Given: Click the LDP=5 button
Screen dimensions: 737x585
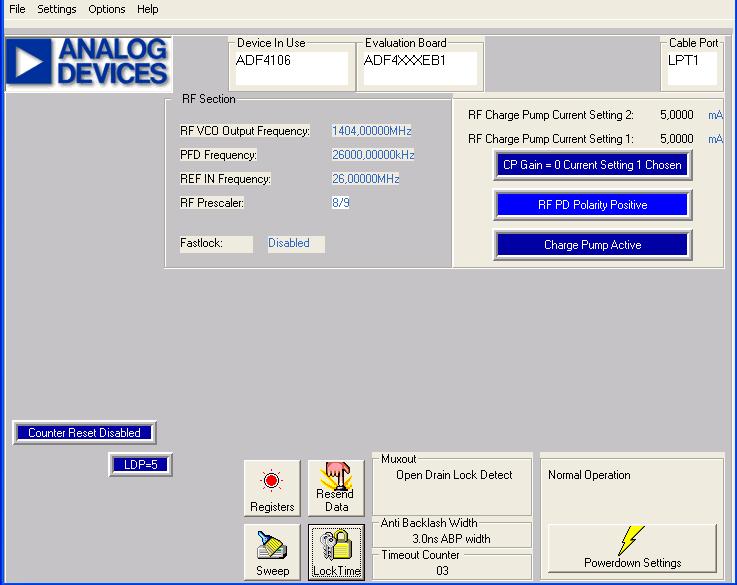Looking at the screenshot, I should coord(141,465).
